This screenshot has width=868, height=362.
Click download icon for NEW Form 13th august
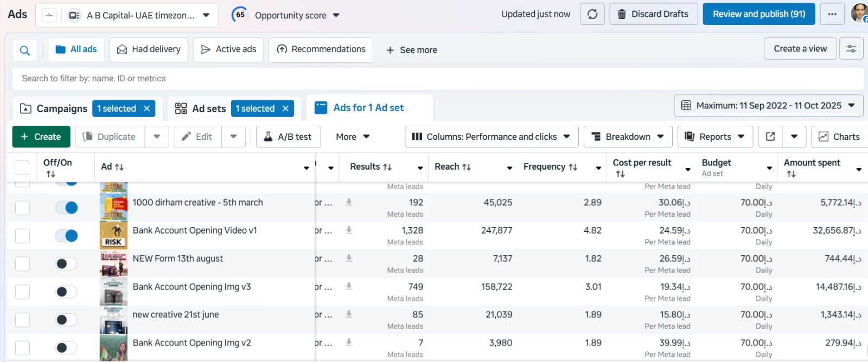pyautogui.click(x=349, y=258)
